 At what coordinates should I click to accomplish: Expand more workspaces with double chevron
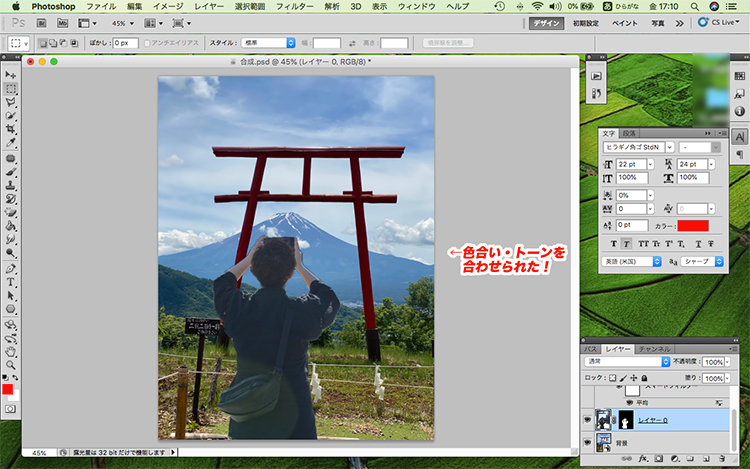tap(679, 23)
